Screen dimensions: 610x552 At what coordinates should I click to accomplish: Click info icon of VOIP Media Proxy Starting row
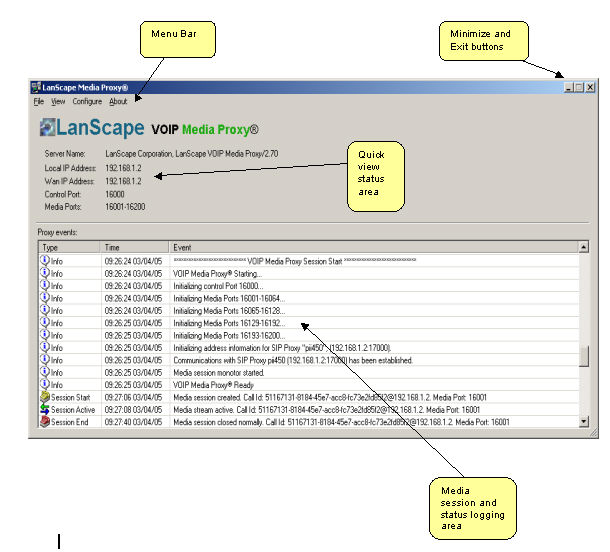pyautogui.click(x=45, y=272)
